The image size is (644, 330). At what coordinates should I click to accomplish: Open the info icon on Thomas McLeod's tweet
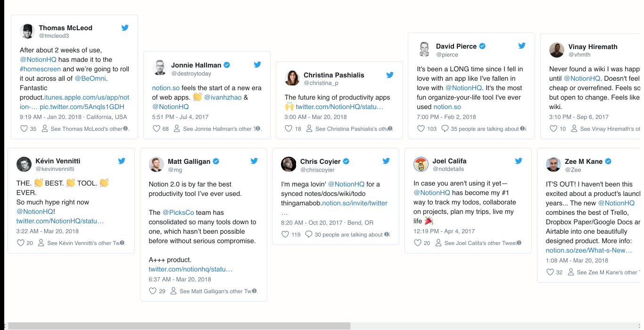coord(125,128)
